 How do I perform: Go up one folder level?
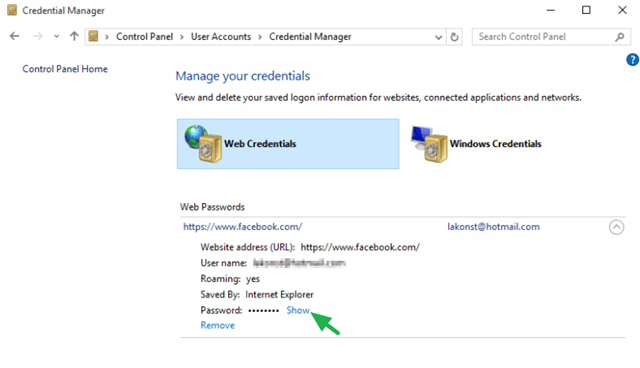pyautogui.click(x=74, y=36)
